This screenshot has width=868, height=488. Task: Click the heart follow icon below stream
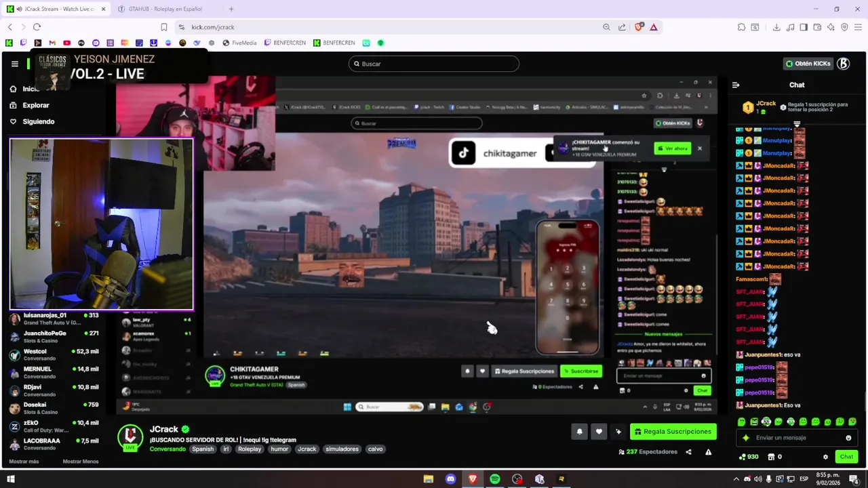(x=599, y=431)
